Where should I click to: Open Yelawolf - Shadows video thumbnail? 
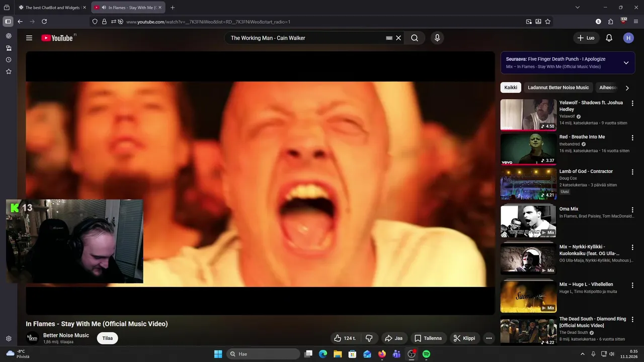tap(528, 115)
